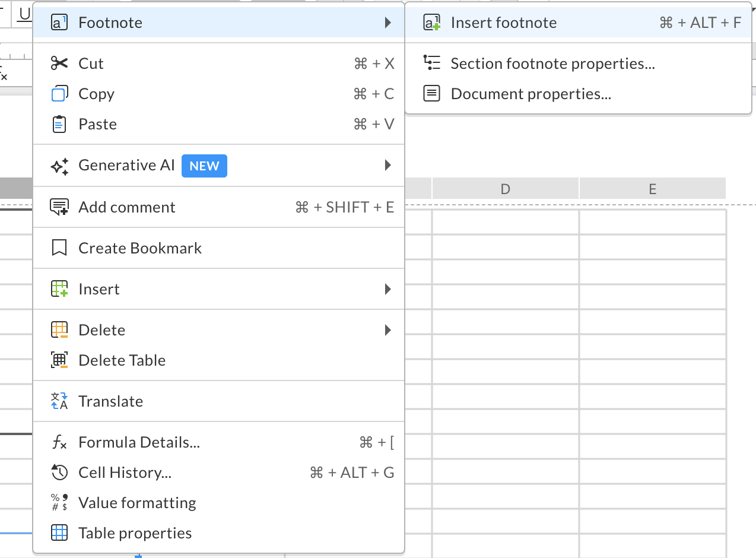
Task: Select column E header
Action: (652, 189)
